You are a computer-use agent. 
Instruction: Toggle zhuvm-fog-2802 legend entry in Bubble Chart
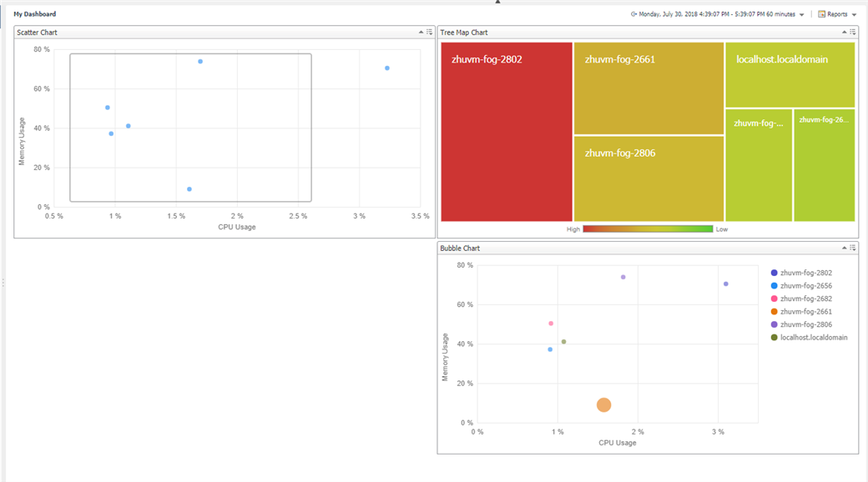(x=801, y=273)
